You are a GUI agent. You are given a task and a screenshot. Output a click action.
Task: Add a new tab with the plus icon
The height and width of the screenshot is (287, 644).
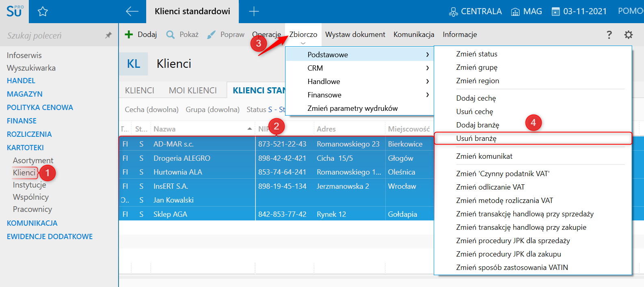254,11
